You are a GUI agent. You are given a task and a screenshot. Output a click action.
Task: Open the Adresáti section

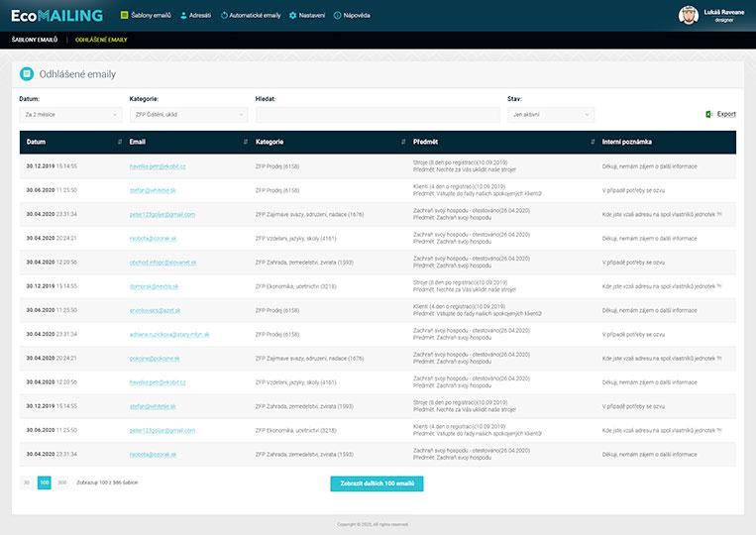[195, 16]
